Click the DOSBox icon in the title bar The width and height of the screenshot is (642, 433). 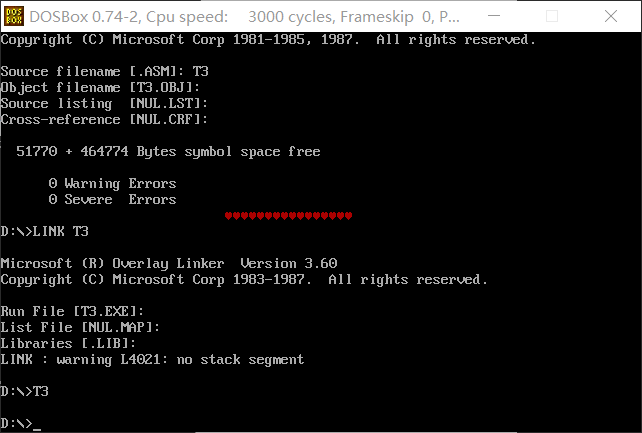pos(14,15)
